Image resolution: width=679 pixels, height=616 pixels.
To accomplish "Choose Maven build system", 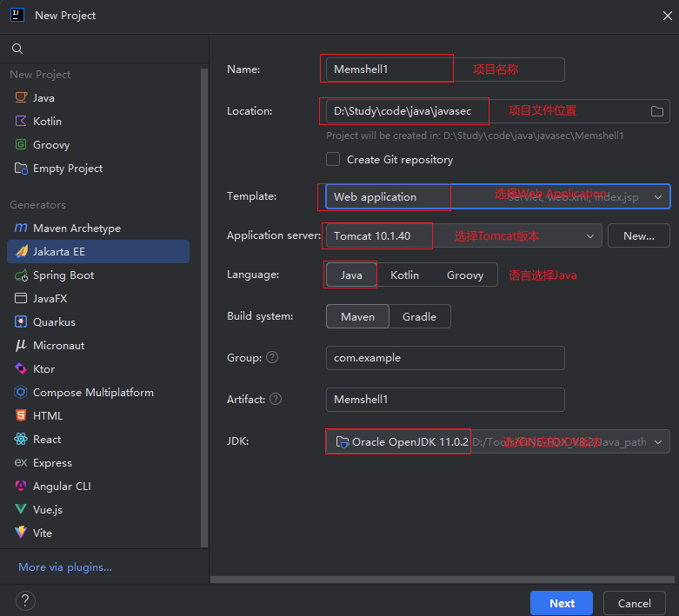I will (x=357, y=316).
